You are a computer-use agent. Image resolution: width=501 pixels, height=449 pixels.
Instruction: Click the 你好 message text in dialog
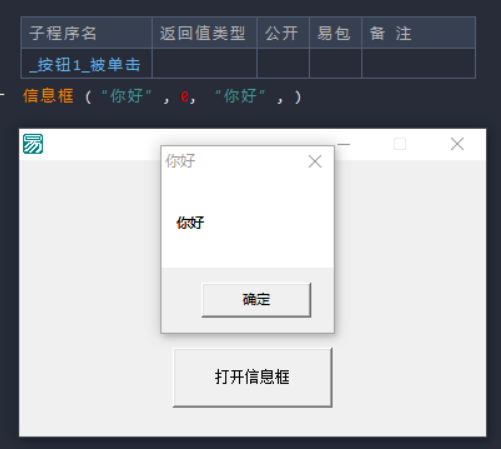click(190, 223)
